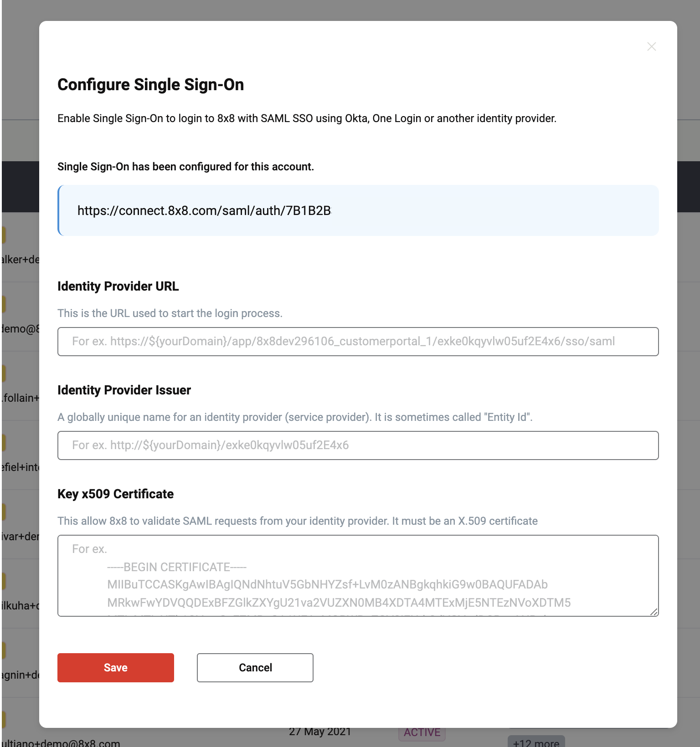This screenshot has height=747, width=700.
Task: Expand the '+12 more' badge
Action: pyautogui.click(x=536, y=742)
